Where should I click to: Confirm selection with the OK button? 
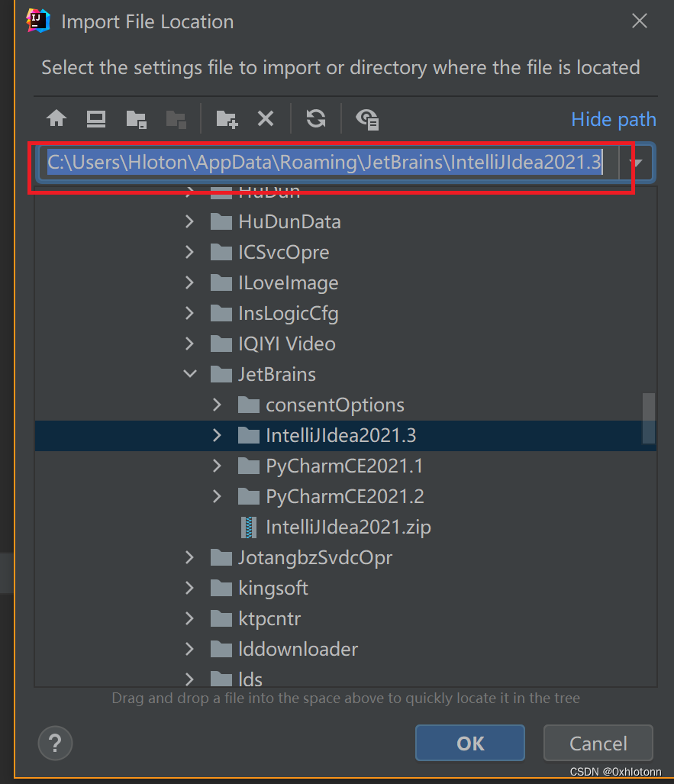[x=470, y=743]
